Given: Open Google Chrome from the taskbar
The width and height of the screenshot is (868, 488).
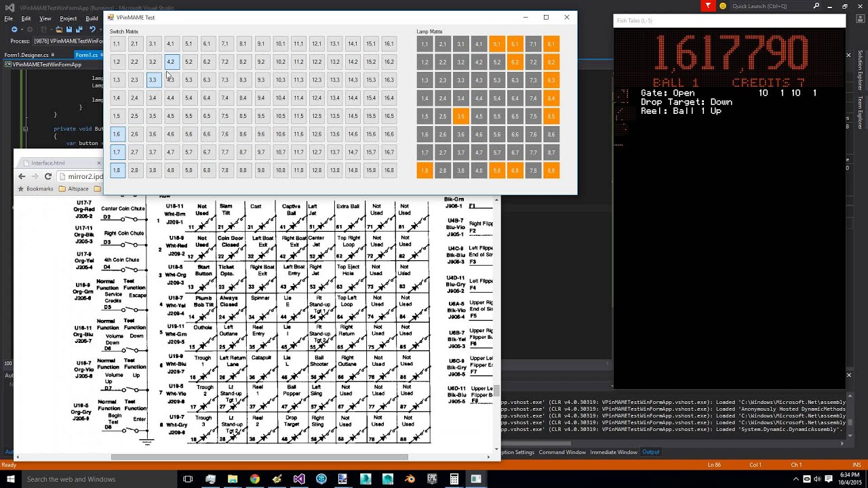Looking at the screenshot, I should (x=254, y=479).
